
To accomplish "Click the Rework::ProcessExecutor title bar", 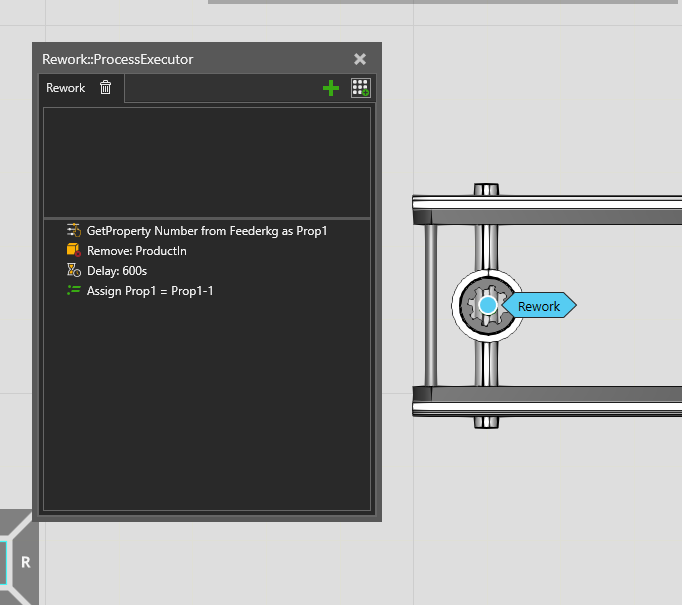I will pyautogui.click(x=180, y=59).
